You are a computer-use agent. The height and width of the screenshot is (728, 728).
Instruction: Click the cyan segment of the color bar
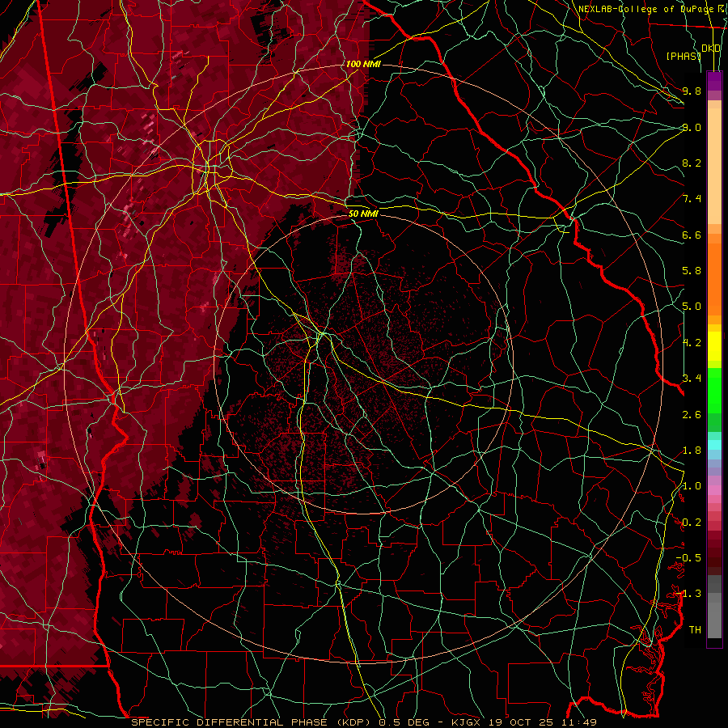pos(714,444)
